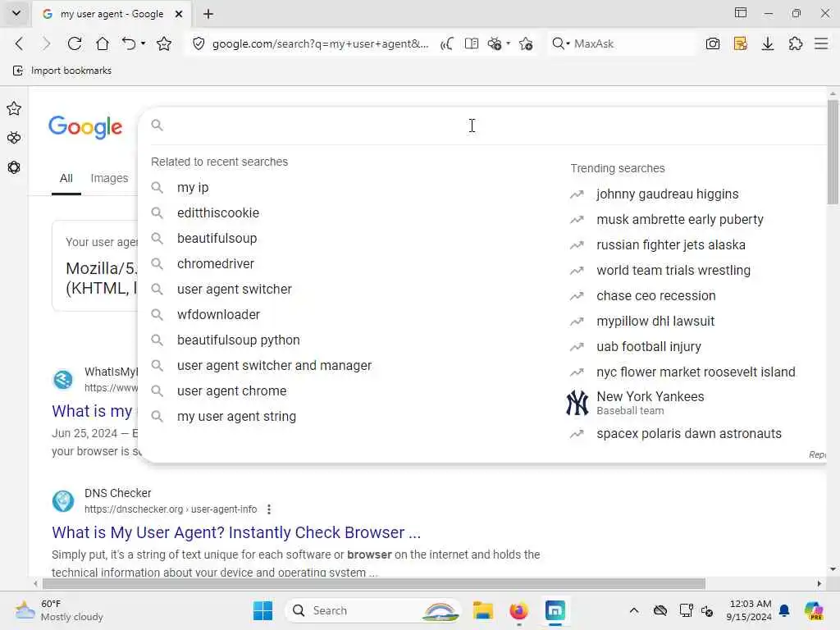
Task: Click the browser forward arrow
Action: point(47,43)
